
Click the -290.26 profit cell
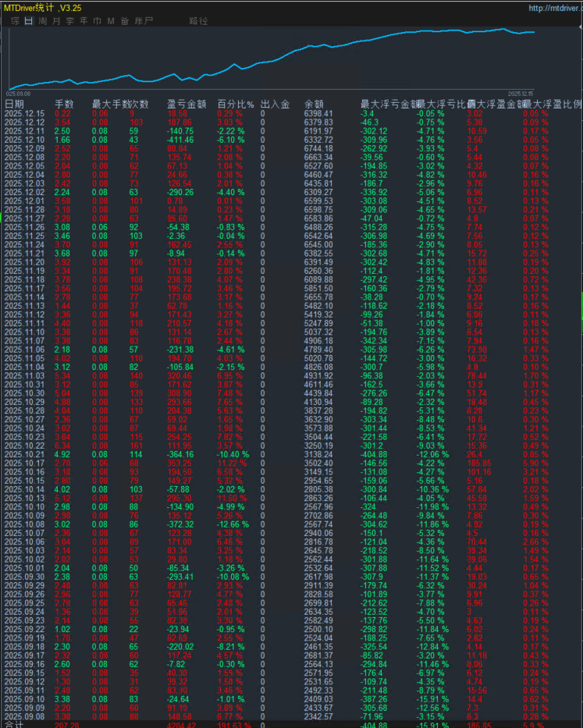[180, 192]
